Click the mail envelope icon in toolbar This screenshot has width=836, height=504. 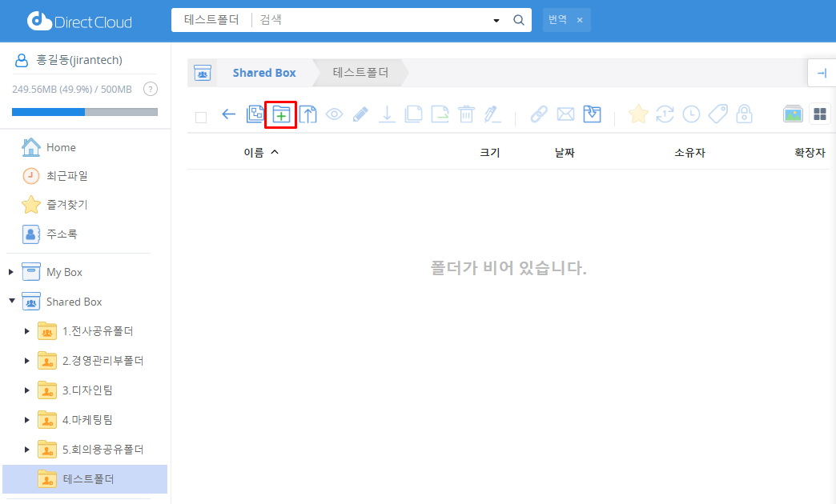point(565,114)
